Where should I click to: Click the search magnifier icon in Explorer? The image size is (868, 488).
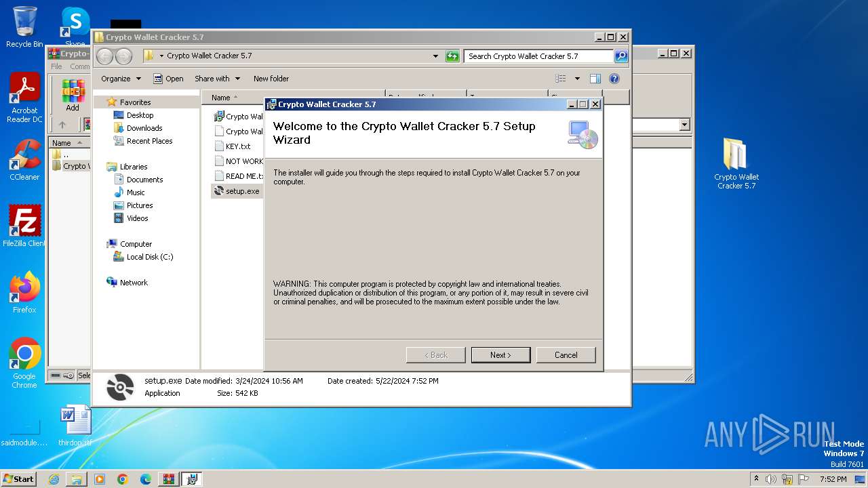tap(621, 56)
